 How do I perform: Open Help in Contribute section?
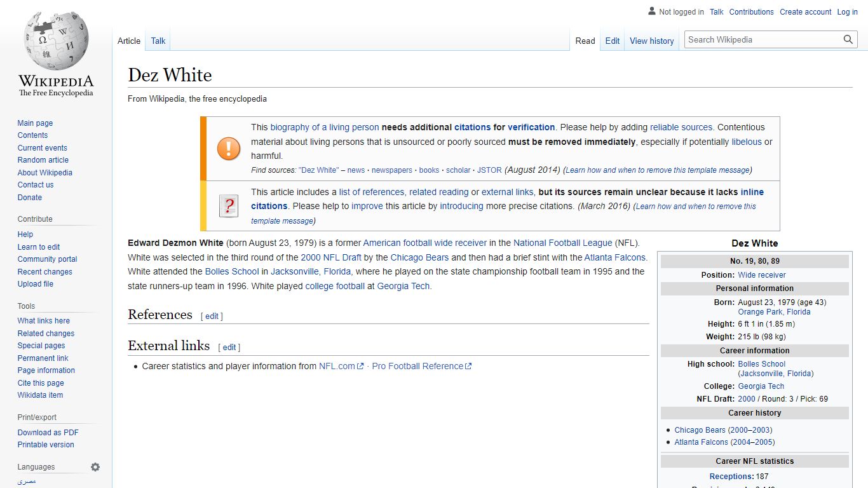click(x=25, y=234)
